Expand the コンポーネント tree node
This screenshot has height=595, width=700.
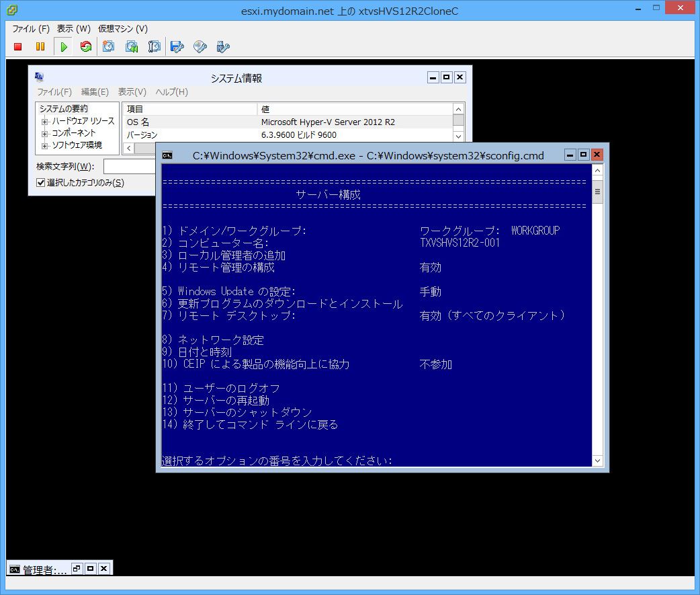[44, 134]
